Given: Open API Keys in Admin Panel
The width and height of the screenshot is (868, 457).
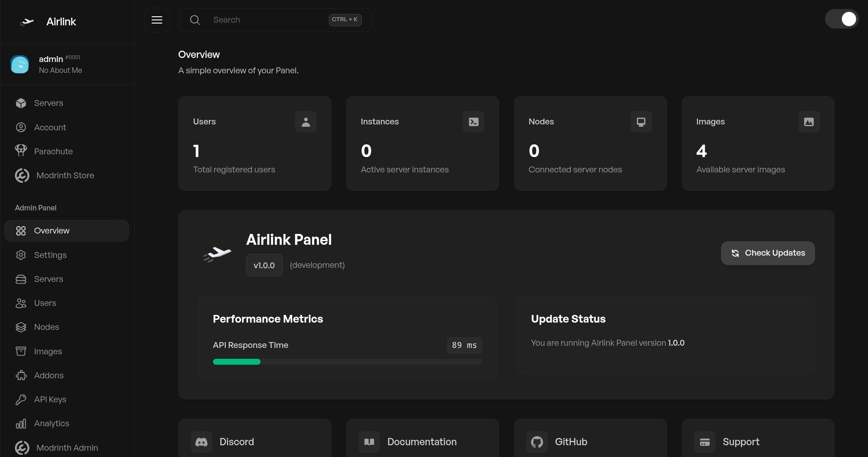Looking at the screenshot, I should [x=50, y=400].
